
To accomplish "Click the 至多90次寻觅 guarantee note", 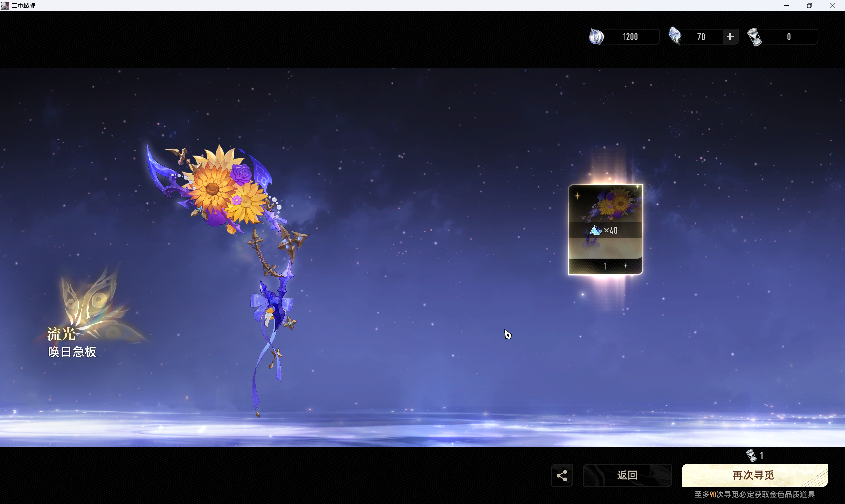I will click(x=754, y=494).
